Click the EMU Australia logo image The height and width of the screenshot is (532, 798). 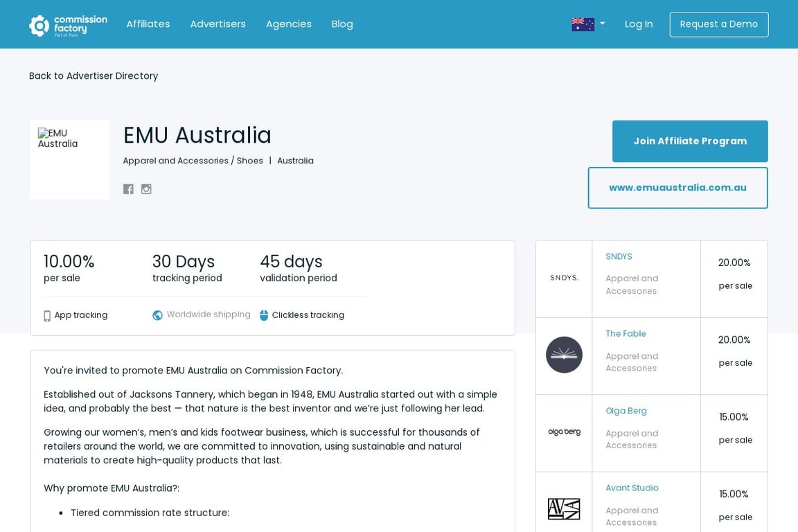tap(70, 159)
